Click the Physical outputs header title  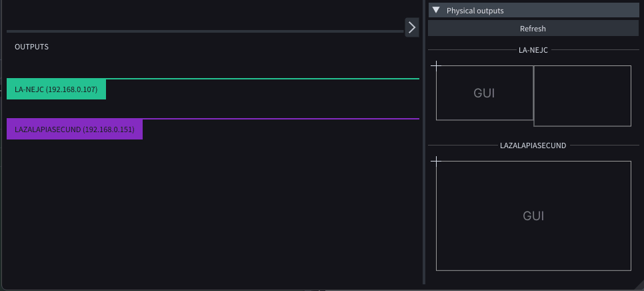(475, 11)
